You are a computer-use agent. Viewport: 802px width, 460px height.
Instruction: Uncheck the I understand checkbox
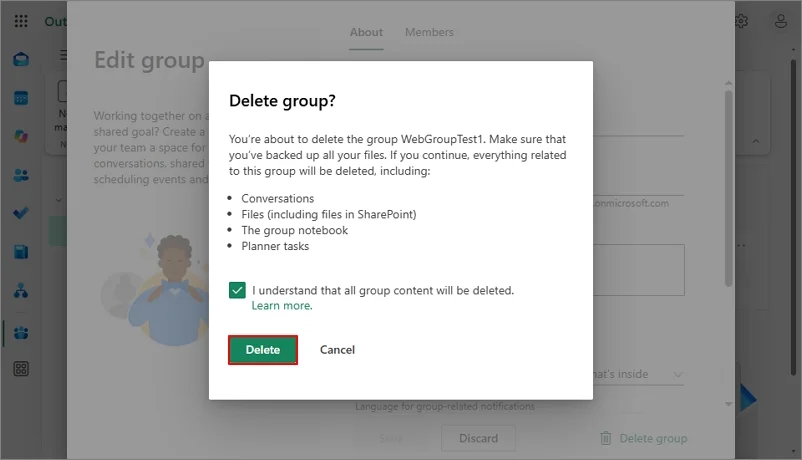pos(237,290)
